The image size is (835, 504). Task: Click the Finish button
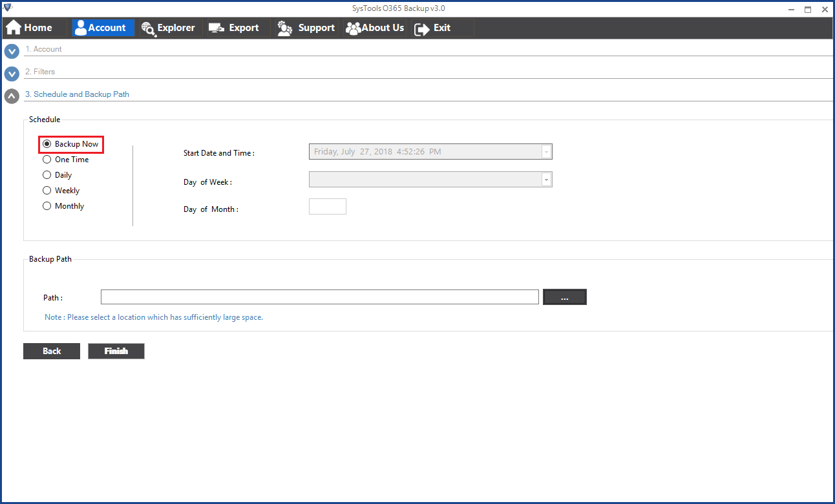[x=116, y=351]
